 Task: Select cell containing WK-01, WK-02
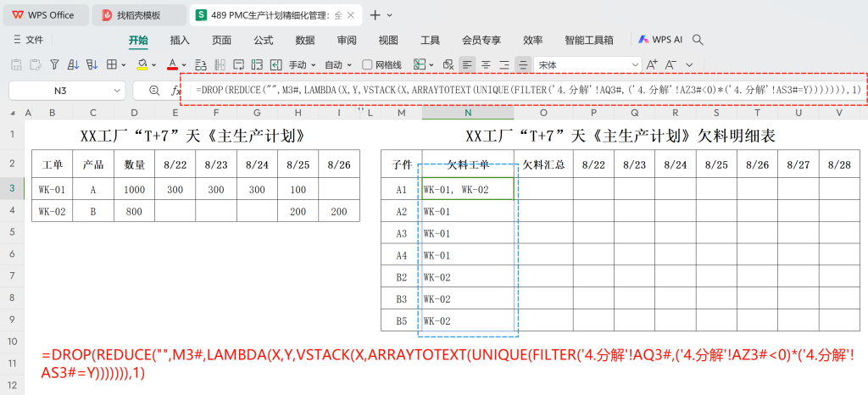click(x=468, y=189)
